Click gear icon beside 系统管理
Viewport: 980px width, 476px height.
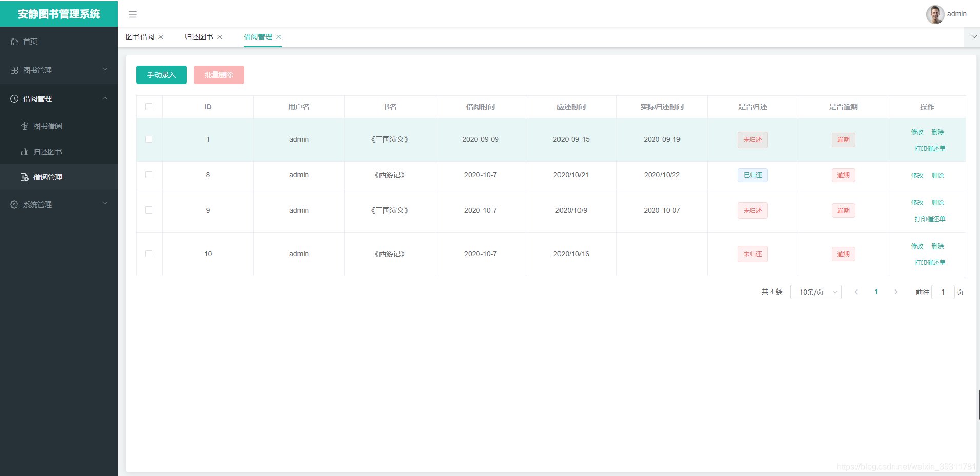coord(14,204)
